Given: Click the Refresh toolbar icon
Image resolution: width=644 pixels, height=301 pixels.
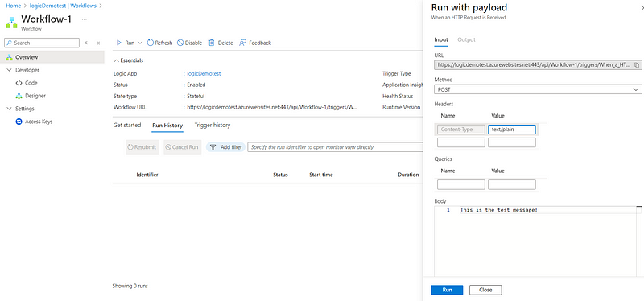Looking at the screenshot, I should (151, 43).
